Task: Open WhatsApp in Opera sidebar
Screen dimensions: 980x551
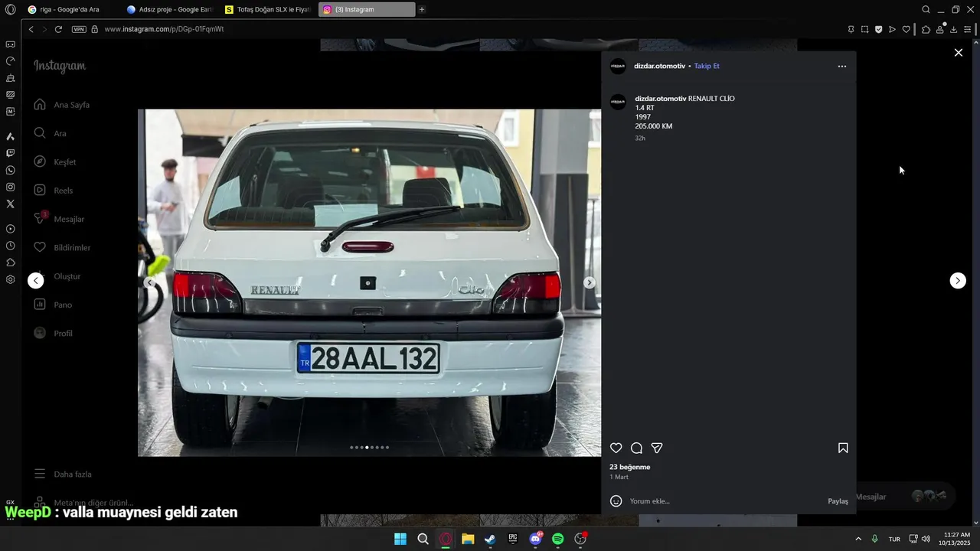Action: [10, 170]
